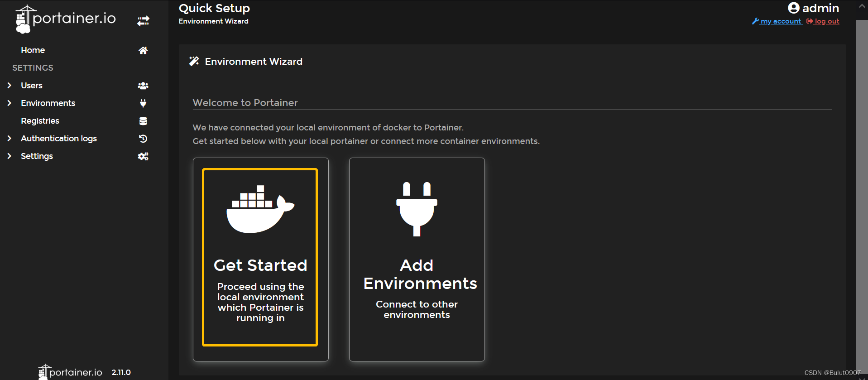The width and height of the screenshot is (868, 380).
Task: Click the 'Connect to other environments' text
Action: (417, 309)
